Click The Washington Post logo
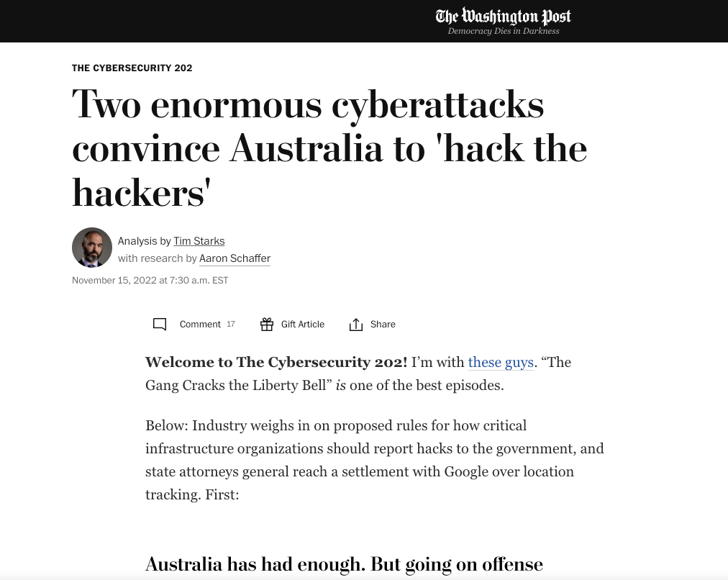 coord(503,16)
